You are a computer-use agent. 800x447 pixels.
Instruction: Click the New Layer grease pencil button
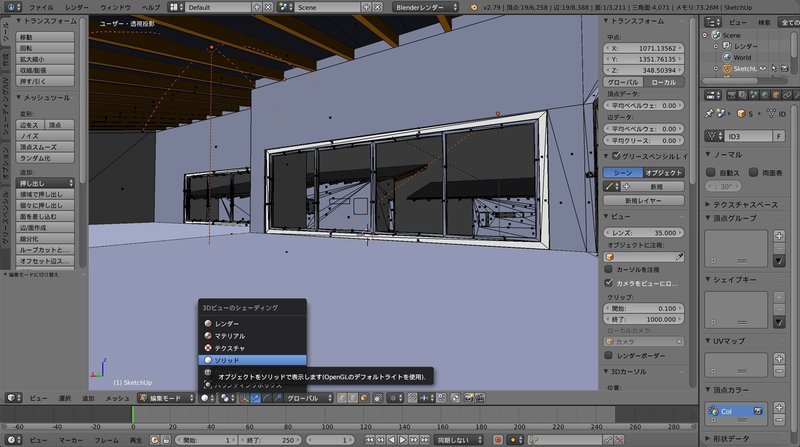(644, 201)
